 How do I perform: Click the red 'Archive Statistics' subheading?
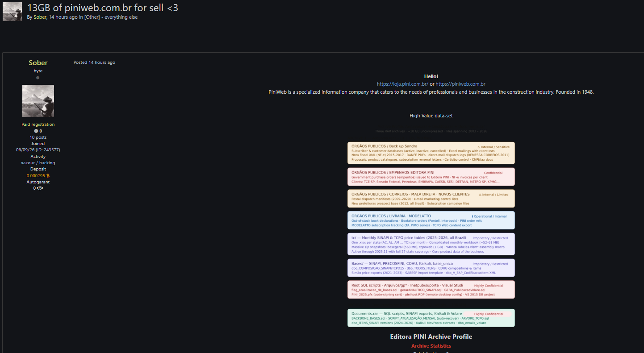click(x=431, y=346)
